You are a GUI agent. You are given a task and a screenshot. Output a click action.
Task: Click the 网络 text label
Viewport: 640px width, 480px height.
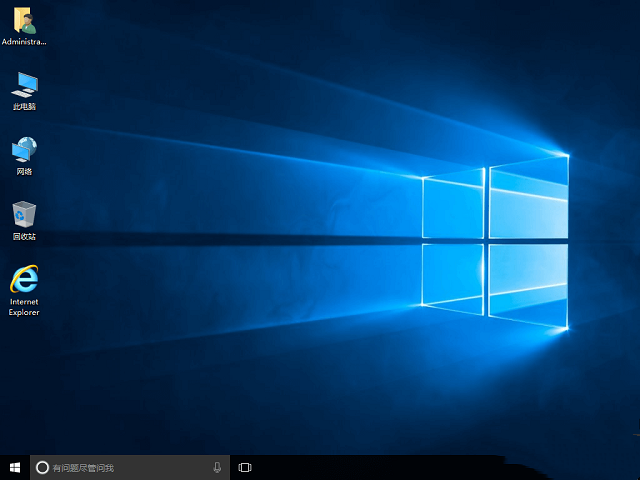tap(24, 171)
